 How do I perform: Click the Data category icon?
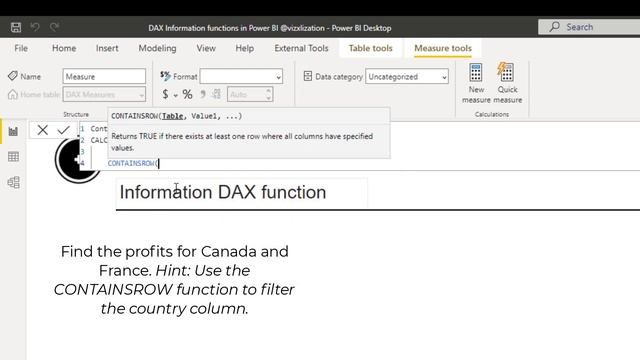(x=308, y=76)
